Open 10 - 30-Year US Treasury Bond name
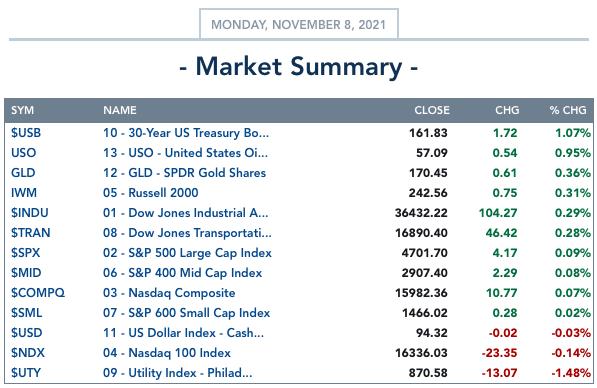The width and height of the screenshot is (597, 388). click(186, 133)
